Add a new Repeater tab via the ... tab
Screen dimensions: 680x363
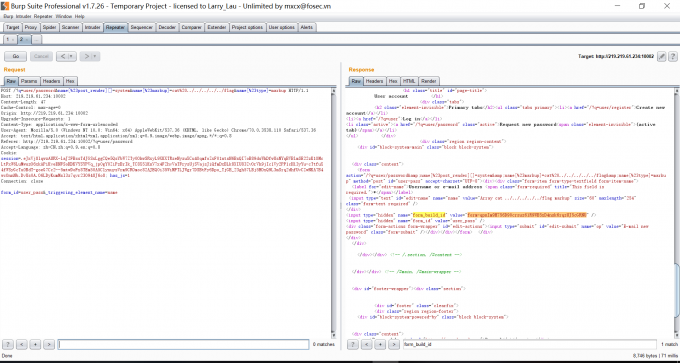37,39
